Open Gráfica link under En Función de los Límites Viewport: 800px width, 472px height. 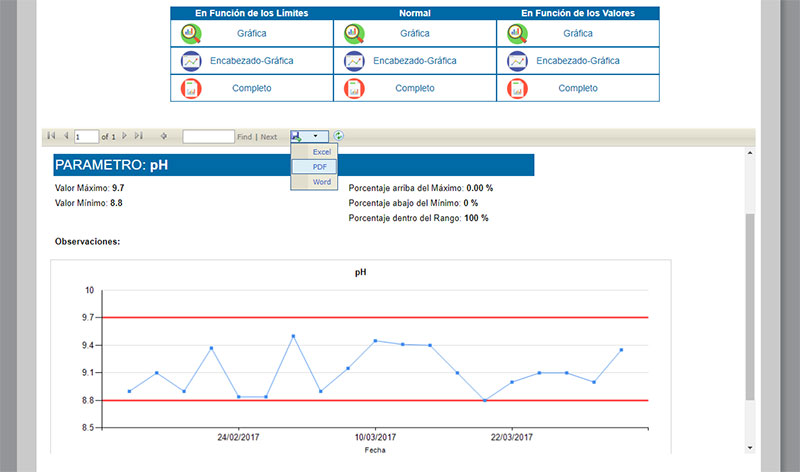pyautogui.click(x=252, y=34)
